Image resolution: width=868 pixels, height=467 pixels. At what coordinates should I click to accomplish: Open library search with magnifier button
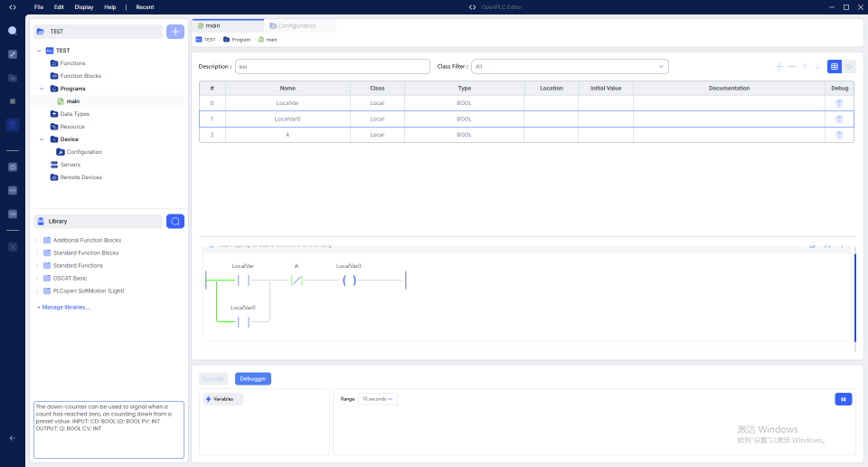175,221
